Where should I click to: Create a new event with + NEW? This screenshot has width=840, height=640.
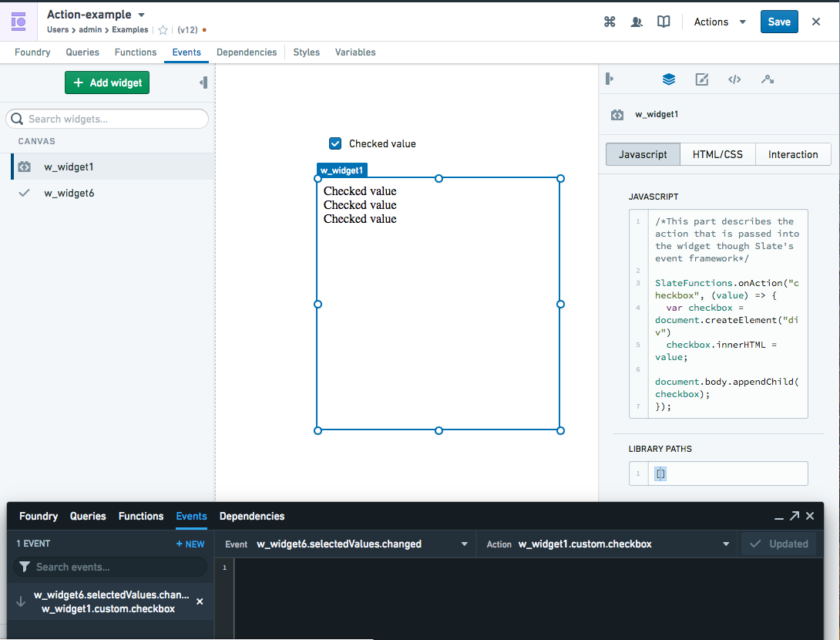[x=190, y=544]
